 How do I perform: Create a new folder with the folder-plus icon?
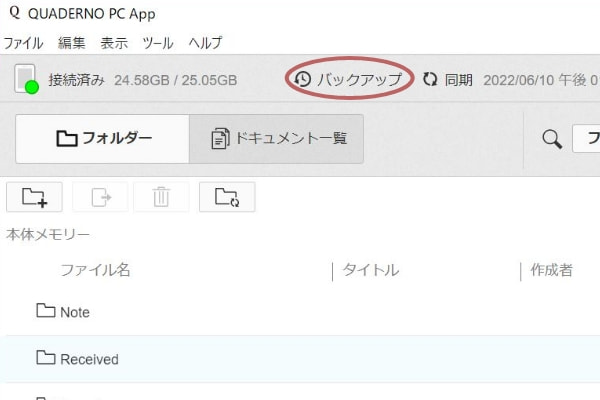click(x=34, y=197)
